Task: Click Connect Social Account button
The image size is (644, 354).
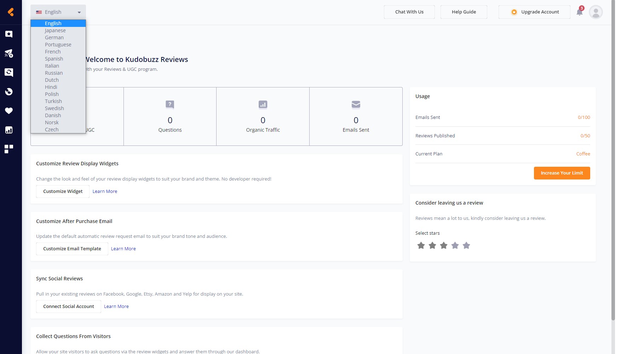Action: (x=69, y=307)
